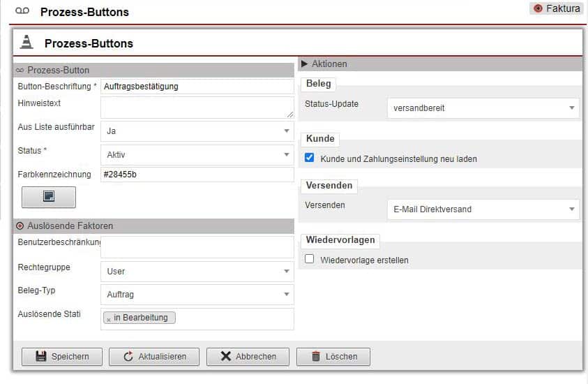Click the refresh arrow icon on Aktualisieren

point(128,356)
